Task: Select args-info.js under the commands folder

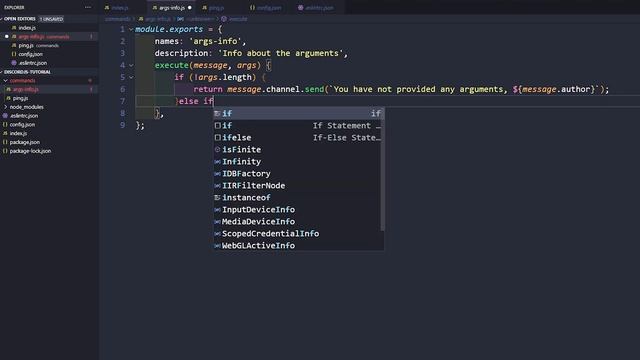Action: tap(49, 89)
